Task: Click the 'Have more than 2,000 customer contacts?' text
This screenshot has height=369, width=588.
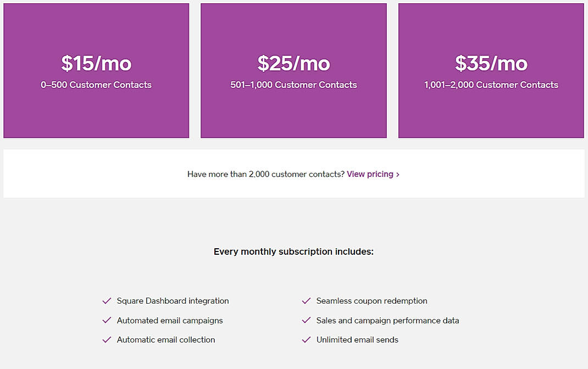Action: pos(265,174)
